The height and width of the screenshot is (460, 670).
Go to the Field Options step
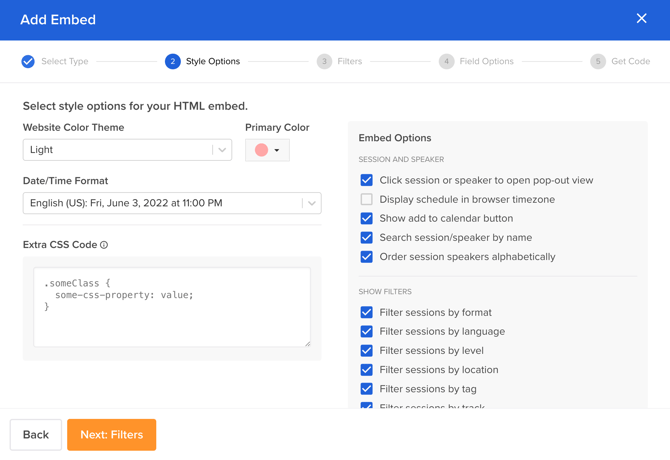click(x=486, y=62)
